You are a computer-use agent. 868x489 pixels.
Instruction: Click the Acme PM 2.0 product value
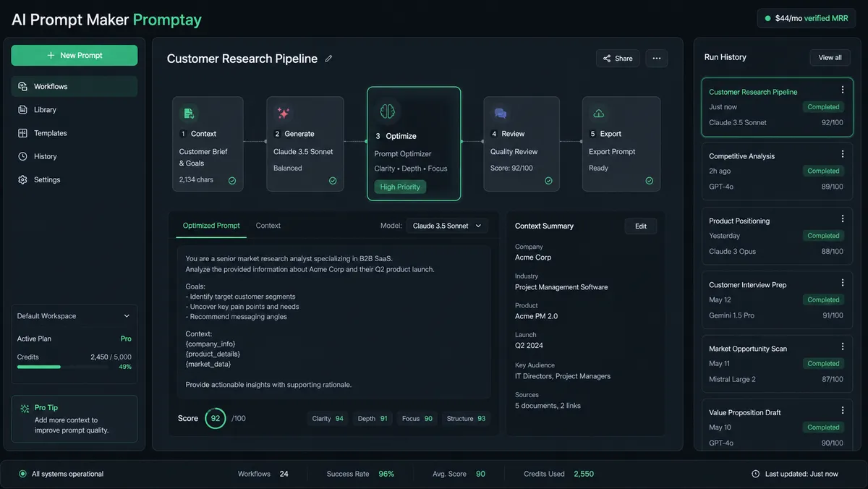coord(536,316)
